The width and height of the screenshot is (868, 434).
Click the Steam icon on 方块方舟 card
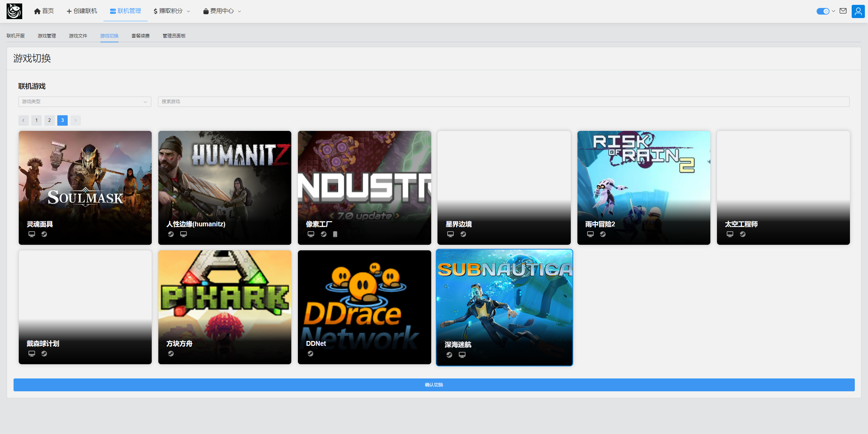coord(171,354)
